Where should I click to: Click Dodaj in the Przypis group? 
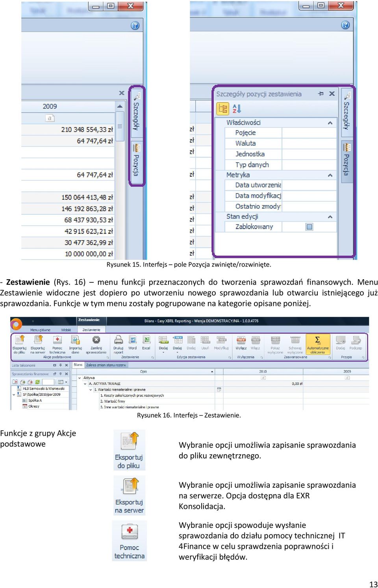pyautogui.click(x=341, y=343)
